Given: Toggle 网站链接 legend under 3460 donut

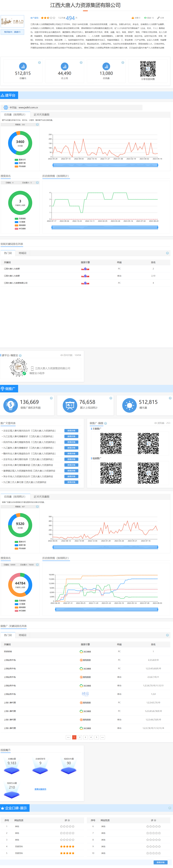Looking at the screenshot, I should 20,166.
